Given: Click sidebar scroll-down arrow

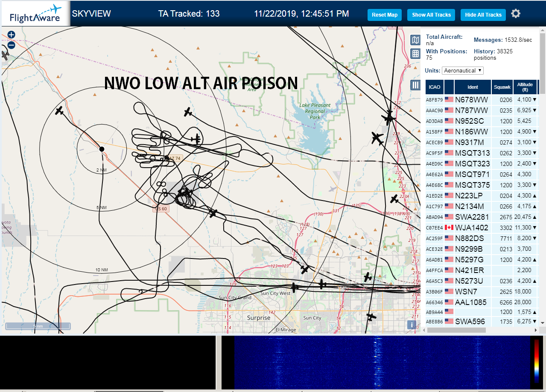Looking at the screenshot, I should point(543,322).
